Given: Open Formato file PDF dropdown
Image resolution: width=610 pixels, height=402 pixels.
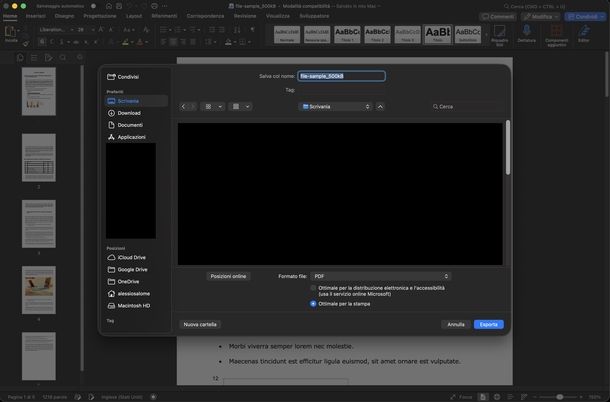Looking at the screenshot, I should [x=380, y=276].
